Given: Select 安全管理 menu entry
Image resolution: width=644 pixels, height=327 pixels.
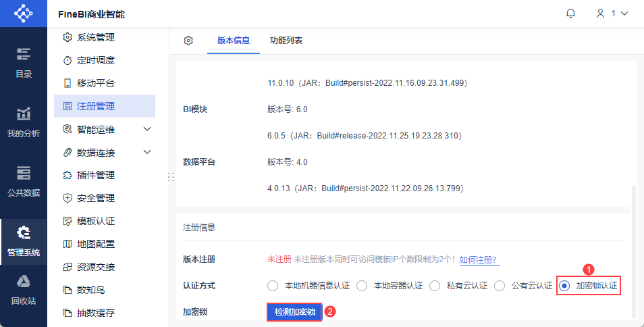Looking at the screenshot, I should pos(105,199).
